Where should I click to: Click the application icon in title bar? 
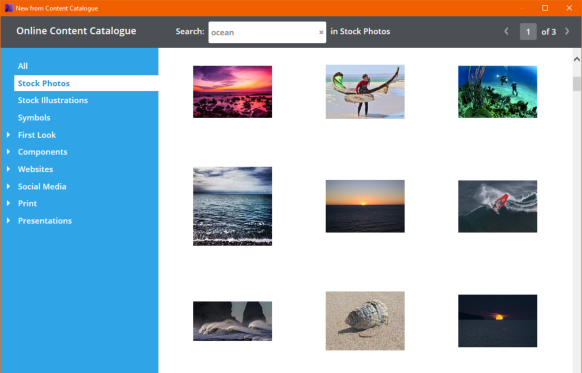9,8
